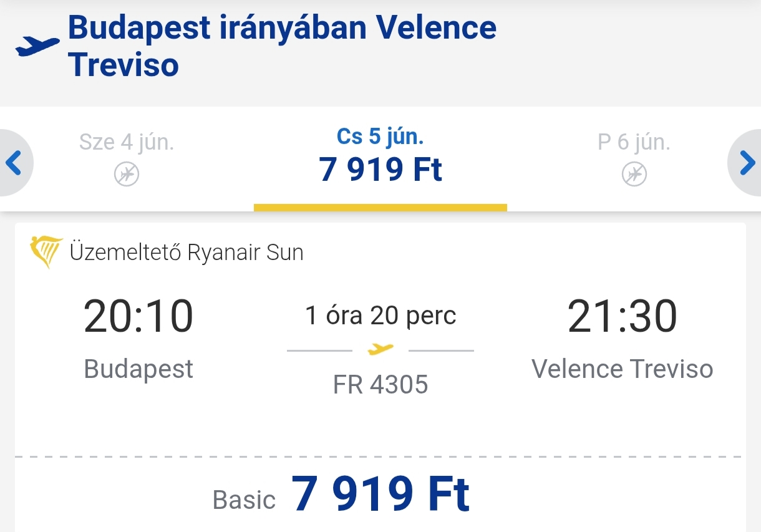Go to previous dates with left arrow
This screenshot has height=532, width=761.
14,163
